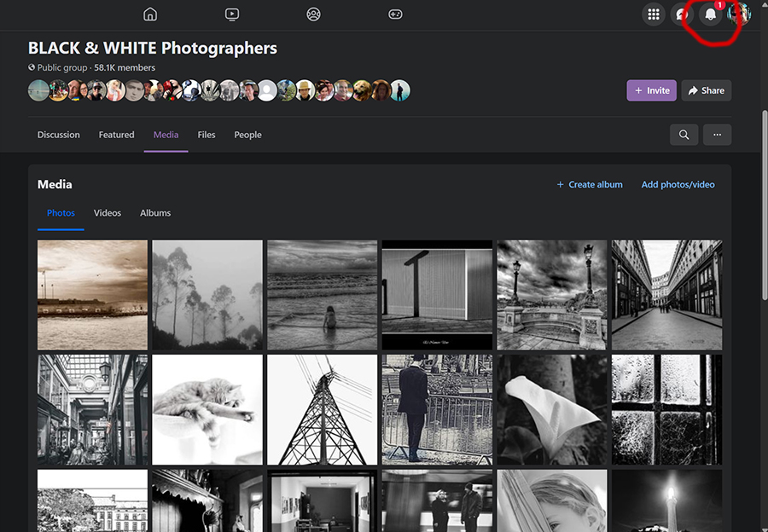Click the Public group label
768x532 pixels.
[62, 67]
